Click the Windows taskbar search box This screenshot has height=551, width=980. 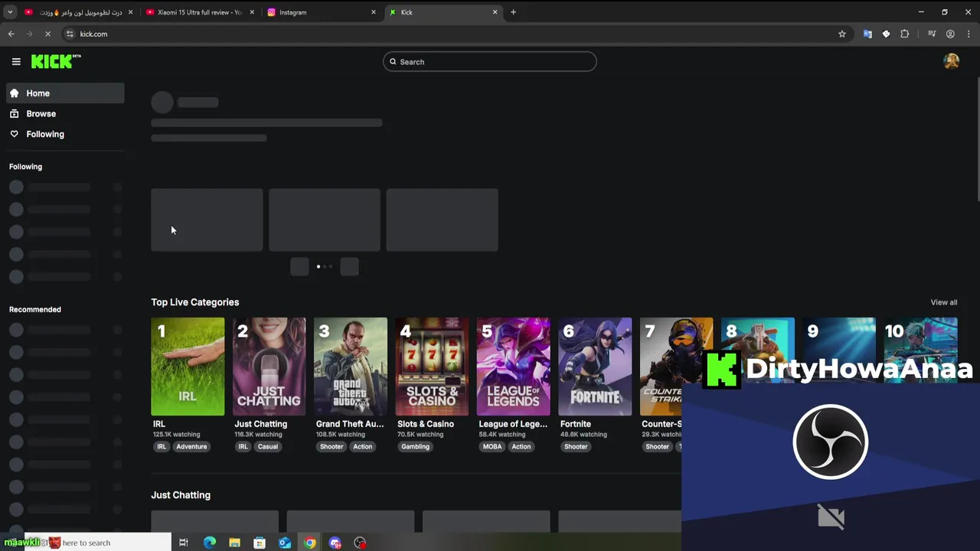click(x=98, y=543)
